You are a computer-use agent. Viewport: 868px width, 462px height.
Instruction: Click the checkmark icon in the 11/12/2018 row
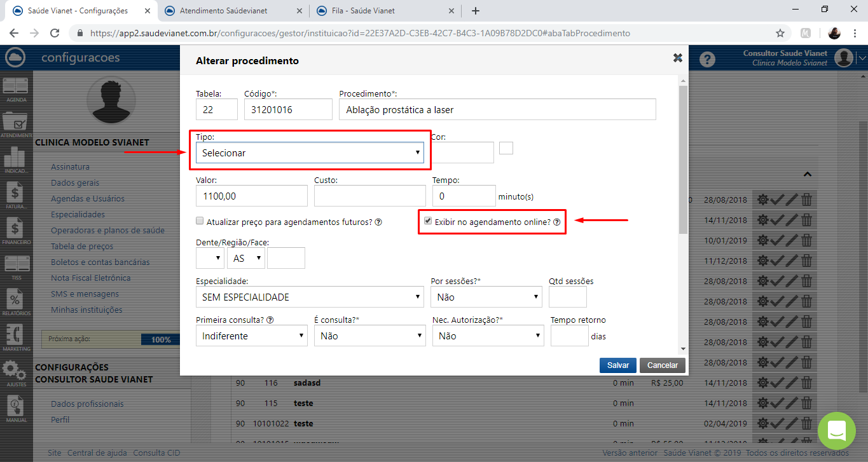point(777,261)
